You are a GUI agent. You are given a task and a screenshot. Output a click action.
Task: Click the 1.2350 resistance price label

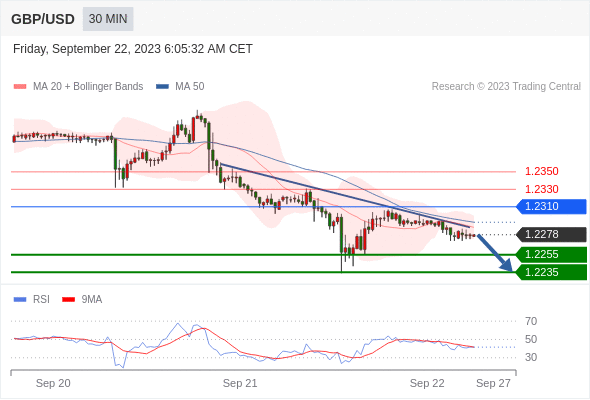pyautogui.click(x=541, y=171)
